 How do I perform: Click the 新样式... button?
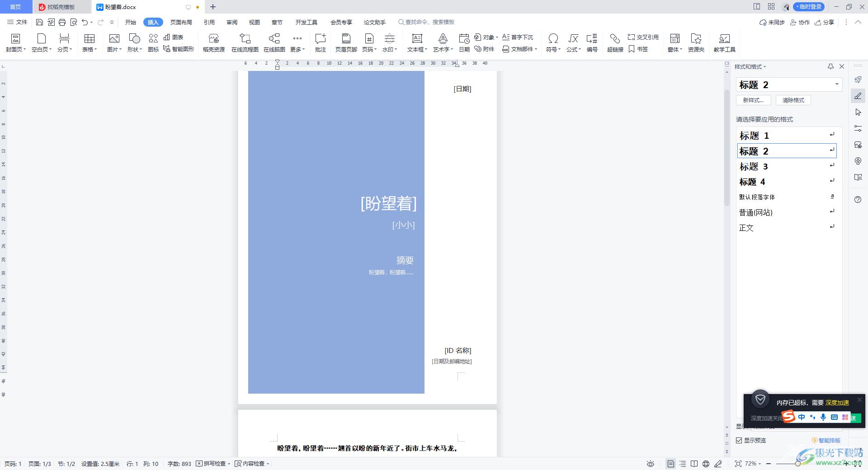point(753,100)
